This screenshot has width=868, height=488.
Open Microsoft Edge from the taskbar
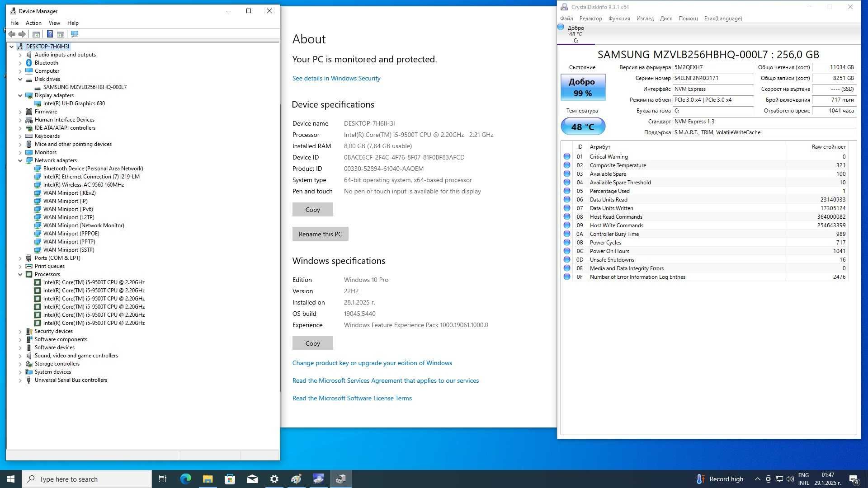coord(185,479)
